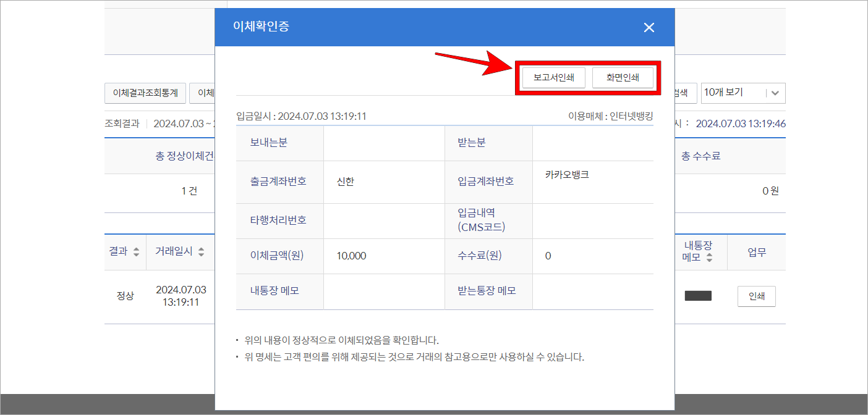Screen dimensions: 868x415
Task: Click the 인쇄 print button in the result row
Action: click(756, 296)
